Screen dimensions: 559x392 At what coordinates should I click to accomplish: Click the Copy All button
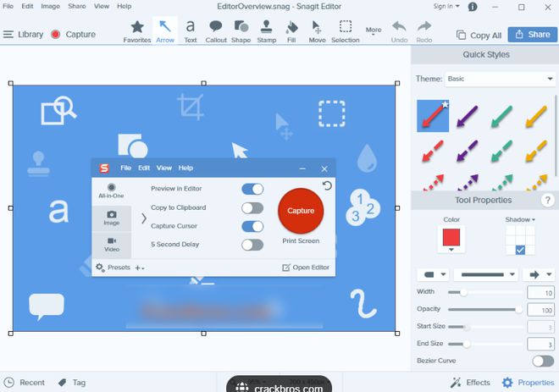(479, 35)
